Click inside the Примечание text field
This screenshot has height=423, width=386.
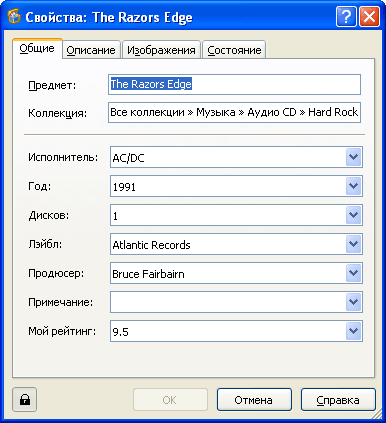click(228, 302)
